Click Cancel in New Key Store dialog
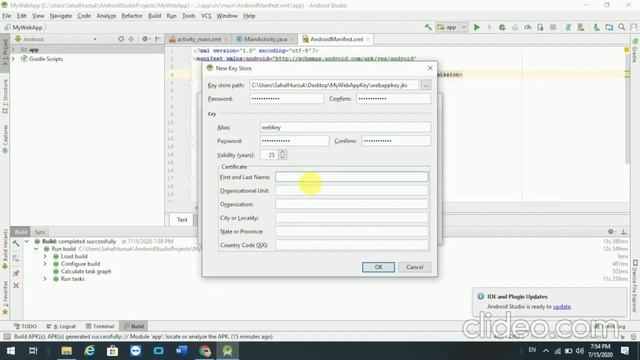This screenshot has width=640, height=360. [x=415, y=267]
